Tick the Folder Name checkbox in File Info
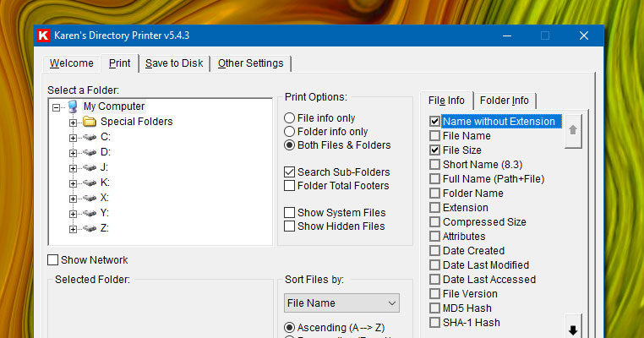 [434, 194]
